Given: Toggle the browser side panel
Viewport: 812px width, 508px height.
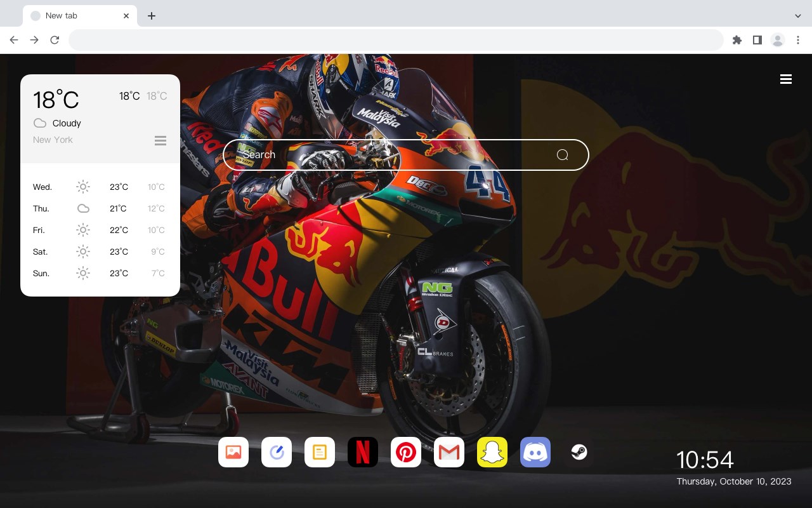Looking at the screenshot, I should point(757,40).
